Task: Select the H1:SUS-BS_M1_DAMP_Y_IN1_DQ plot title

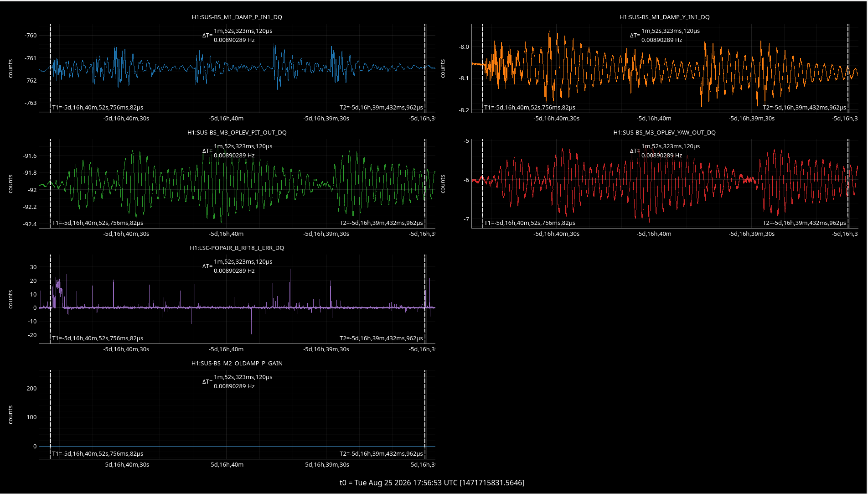Action: click(665, 17)
